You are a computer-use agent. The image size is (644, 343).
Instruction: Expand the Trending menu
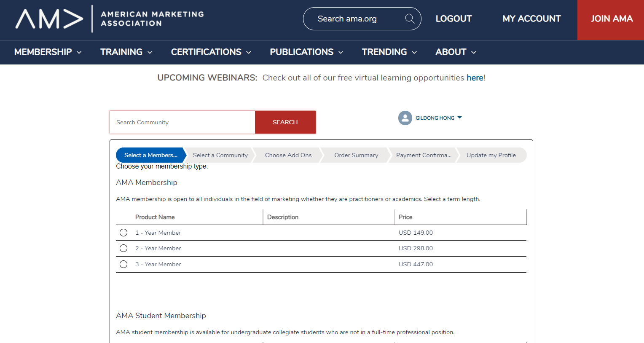pos(389,52)
